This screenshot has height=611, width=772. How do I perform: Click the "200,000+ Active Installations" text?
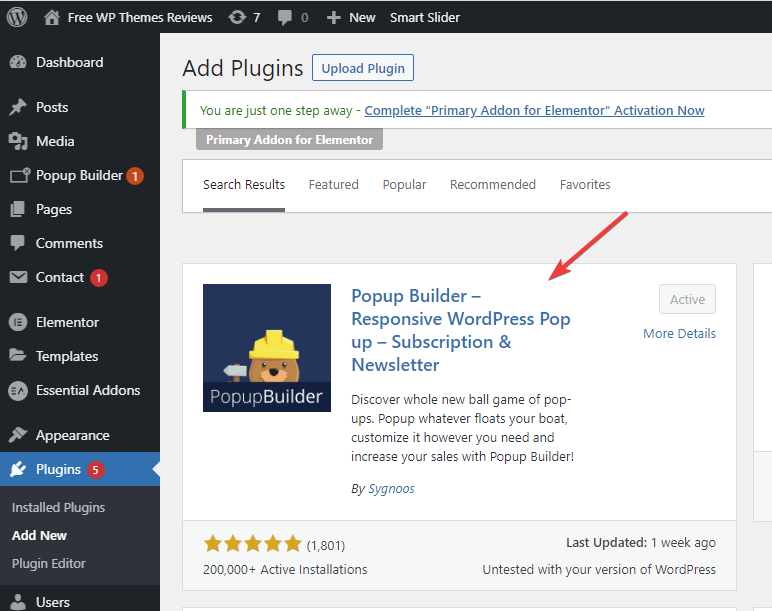pos(285,569)
